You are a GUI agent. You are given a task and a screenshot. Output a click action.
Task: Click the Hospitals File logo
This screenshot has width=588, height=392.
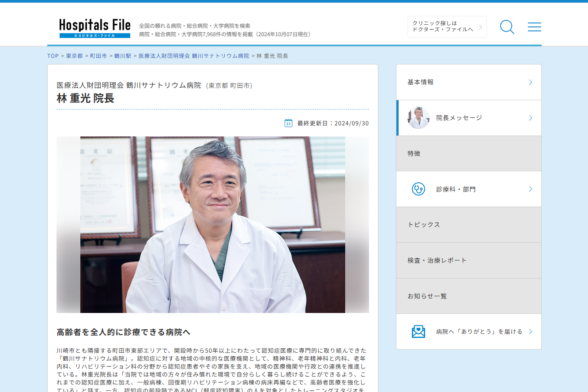[95, 28]
